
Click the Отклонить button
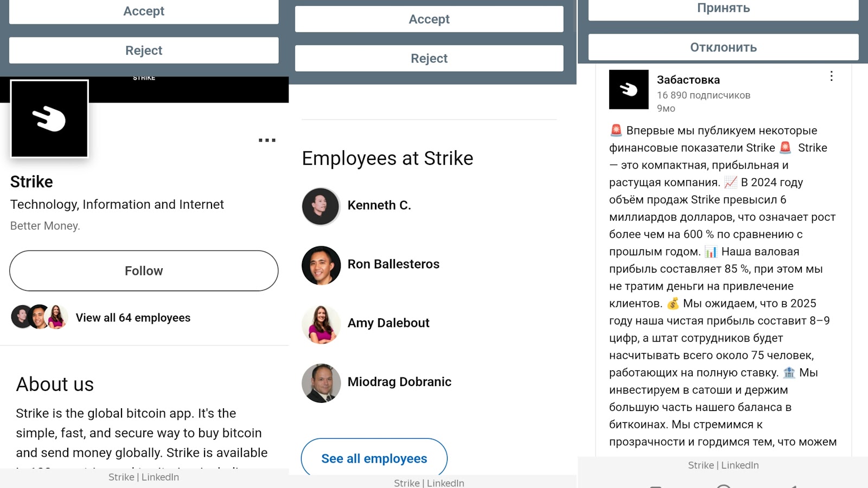coord(724,47)
